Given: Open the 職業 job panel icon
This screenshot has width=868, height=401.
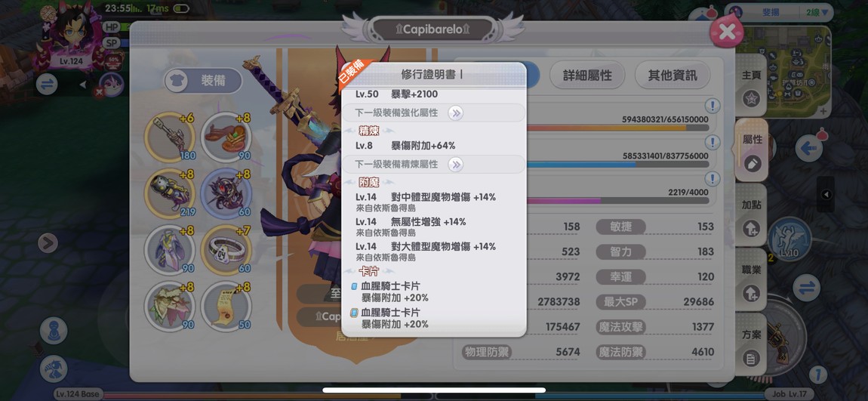Looking at the screenshot, I should pyautogui.click(x=751, y=293).
